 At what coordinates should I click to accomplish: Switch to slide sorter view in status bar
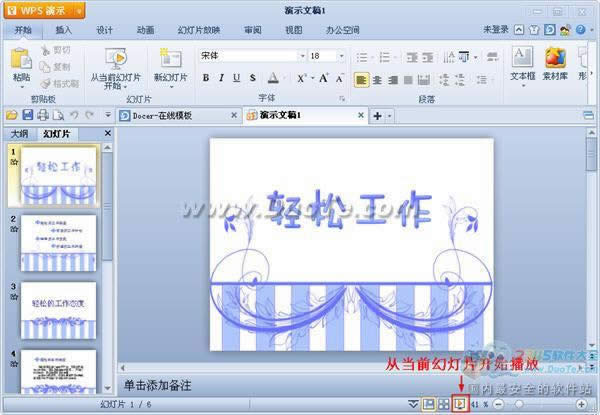click(x=443, y=403)
